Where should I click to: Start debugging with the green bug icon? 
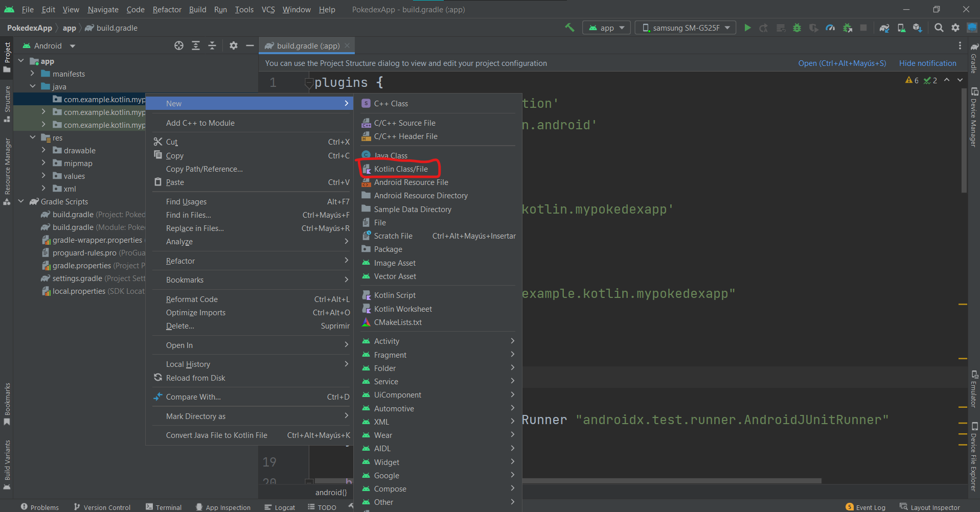click(796, 28)
